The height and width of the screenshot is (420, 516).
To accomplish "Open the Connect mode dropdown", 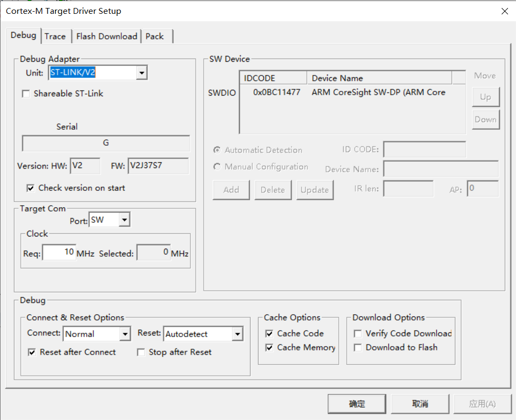I will (125, 334).
